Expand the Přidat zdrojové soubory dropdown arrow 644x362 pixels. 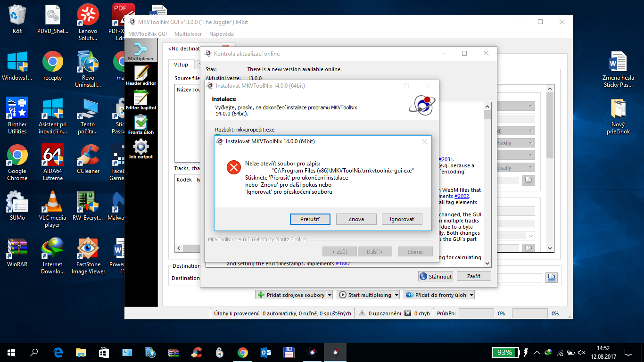click(330, 295)
